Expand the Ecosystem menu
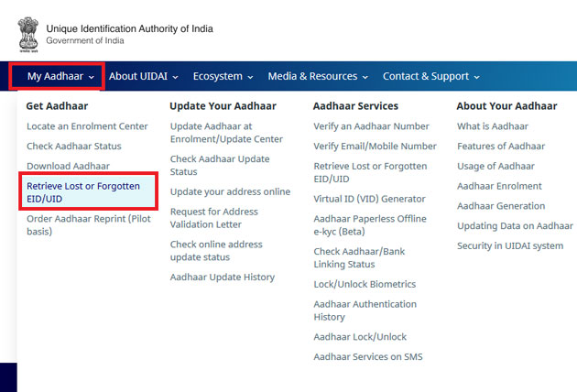 pyautogui.click(x=223, y=77)
